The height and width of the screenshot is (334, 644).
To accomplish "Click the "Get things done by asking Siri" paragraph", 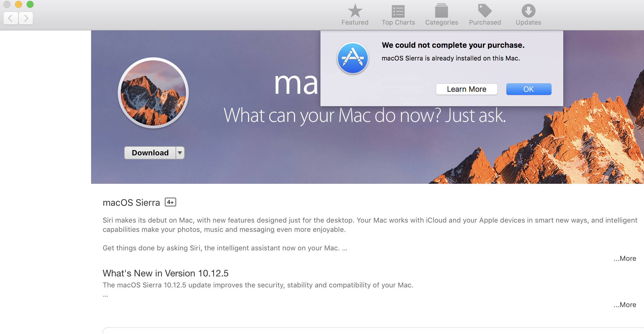I will [x=225, y=248].
